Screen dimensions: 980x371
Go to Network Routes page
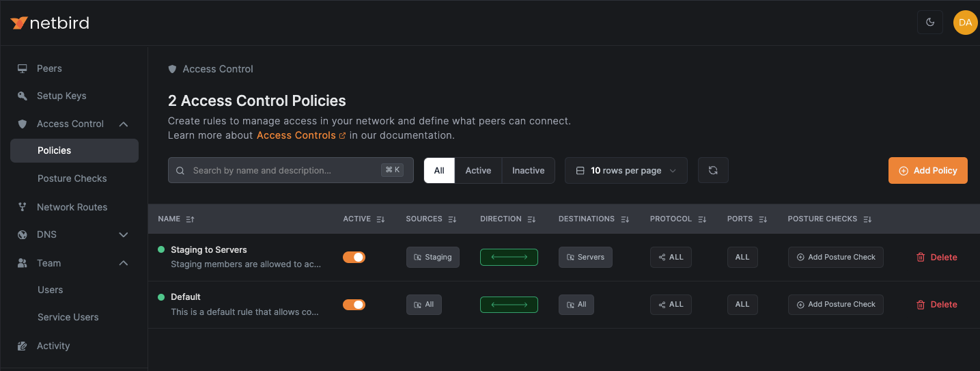pos(72,207)
